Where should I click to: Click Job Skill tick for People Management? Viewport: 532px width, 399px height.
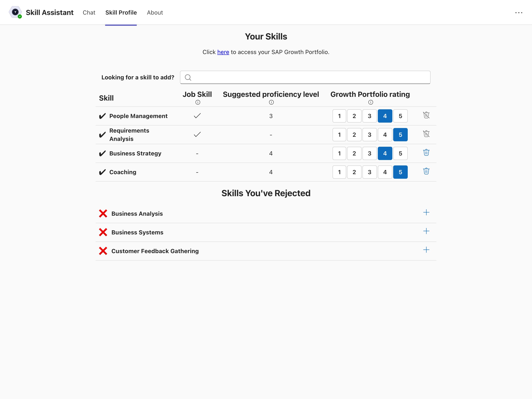tap(197, 116)
